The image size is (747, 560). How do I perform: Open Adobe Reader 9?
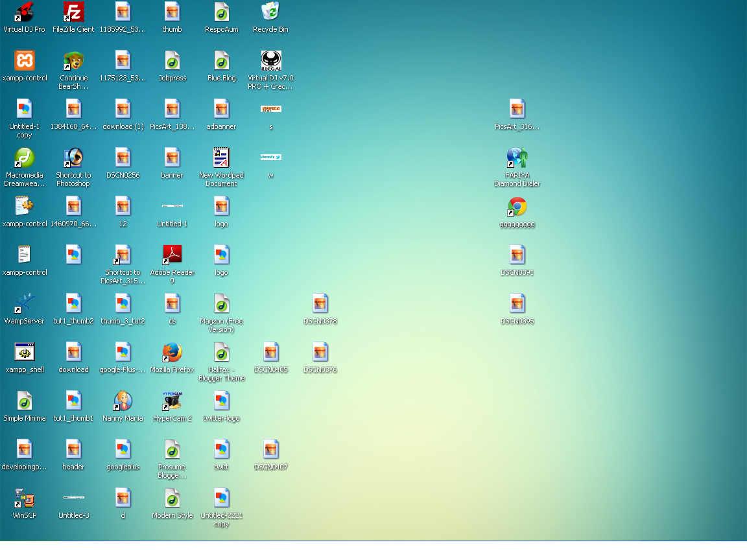172,255
